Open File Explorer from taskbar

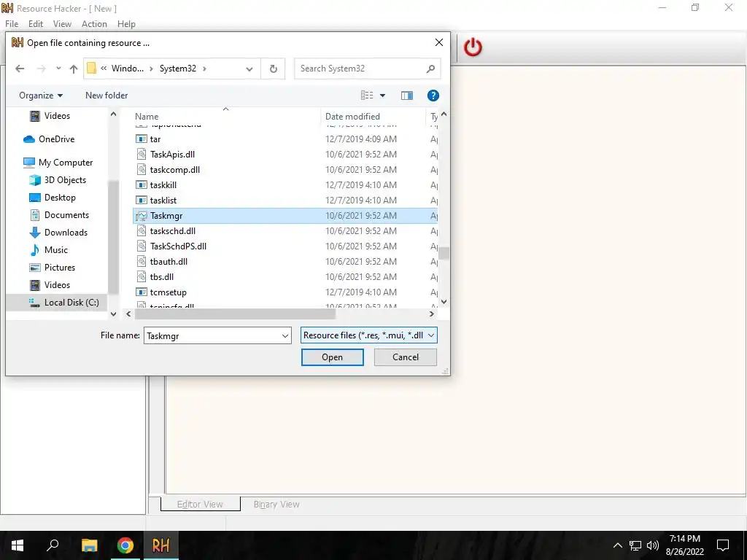89,545
